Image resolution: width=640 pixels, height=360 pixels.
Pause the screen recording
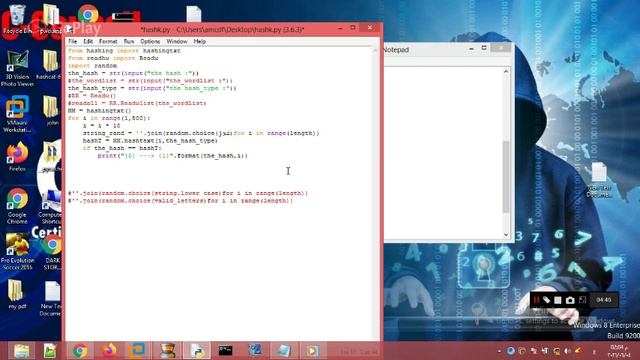(x=536, y=300)
